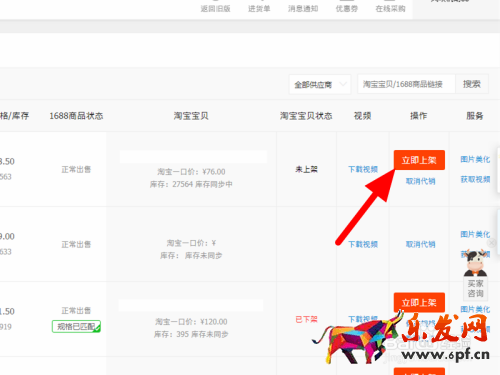
Task: Open 进货单 in top navigation
Action: point(259,9)
